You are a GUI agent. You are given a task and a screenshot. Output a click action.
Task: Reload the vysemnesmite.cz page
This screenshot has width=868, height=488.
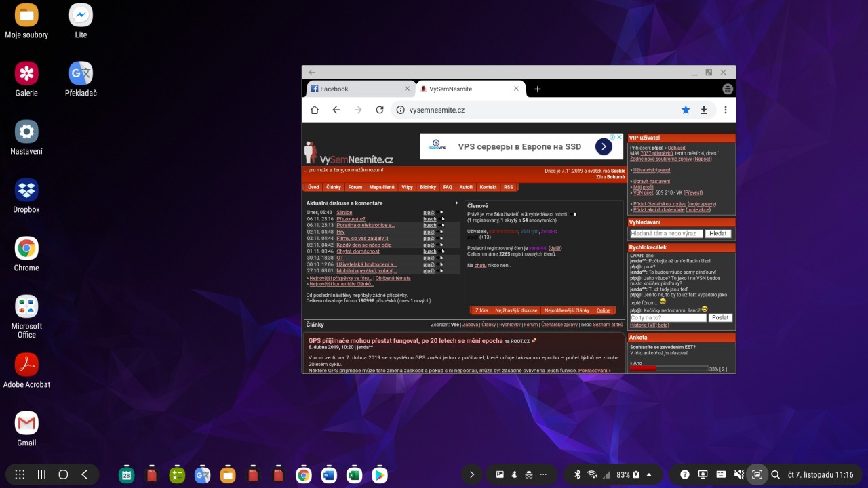coord(380,110)
